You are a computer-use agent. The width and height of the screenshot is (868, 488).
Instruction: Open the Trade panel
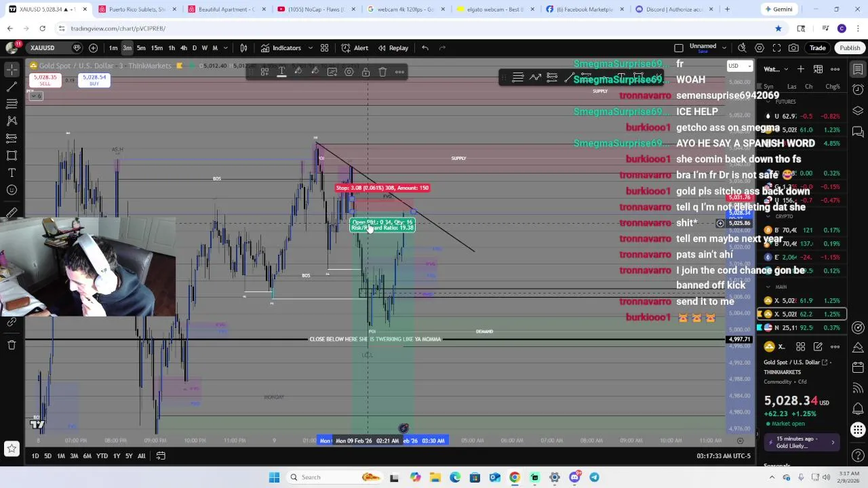[x=817, y=48]
